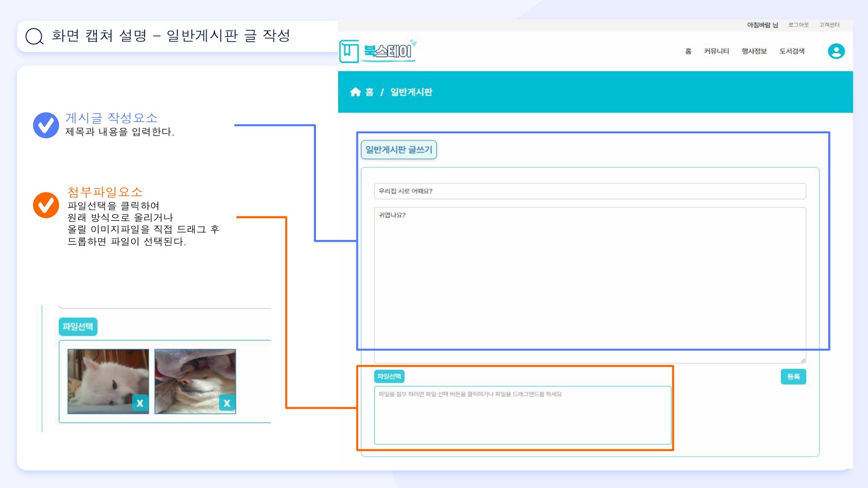Click the 로그아웃 link
Screen dimensions: 868x488
pos(798,25)
